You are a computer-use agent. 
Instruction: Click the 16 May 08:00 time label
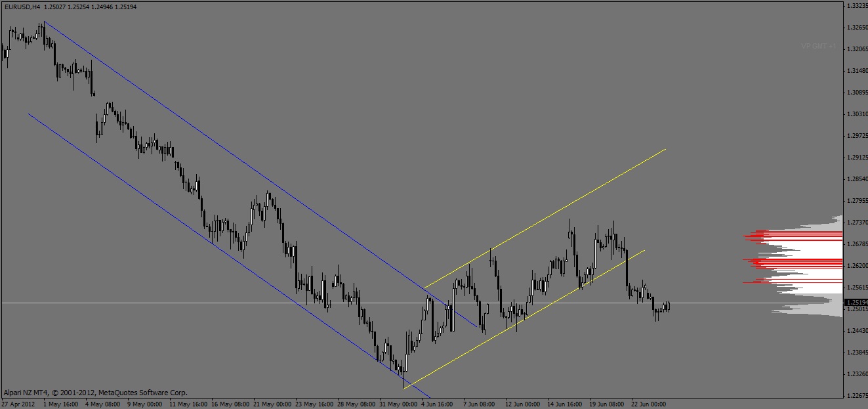[x=231, y=404]
